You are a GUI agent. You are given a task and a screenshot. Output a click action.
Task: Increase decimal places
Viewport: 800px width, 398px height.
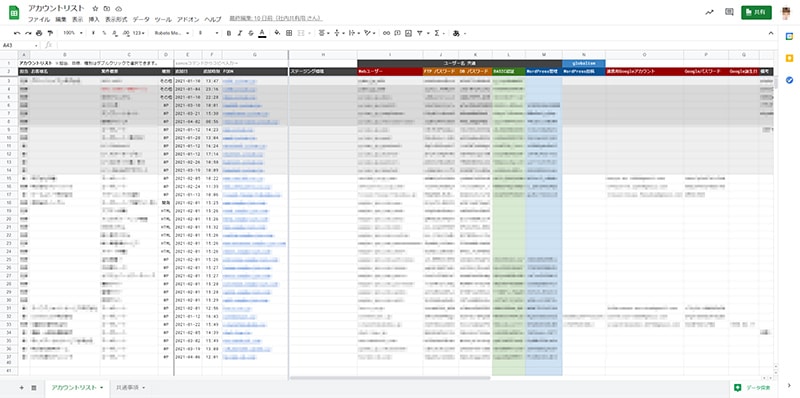coord(126,33)
